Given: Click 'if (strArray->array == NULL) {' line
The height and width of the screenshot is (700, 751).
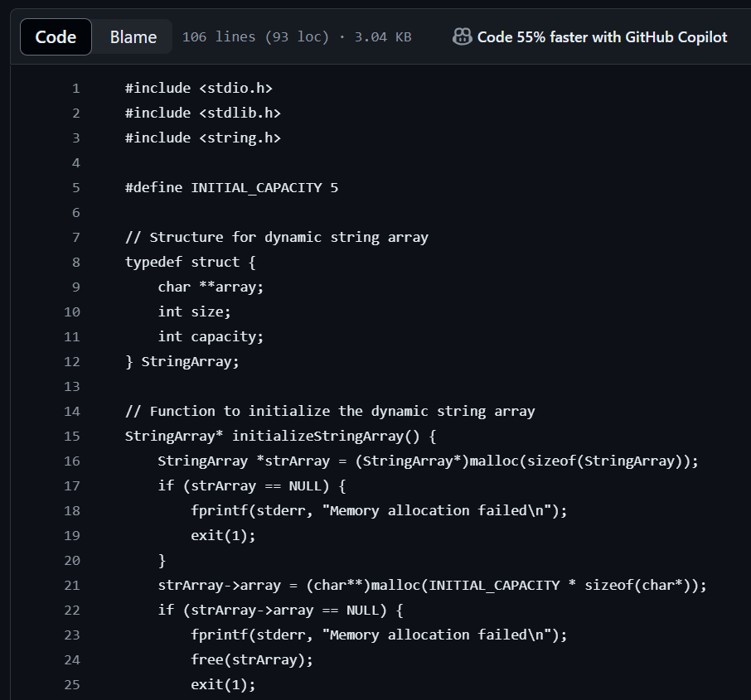Looking at the screenshot, I should coord(281,611).
